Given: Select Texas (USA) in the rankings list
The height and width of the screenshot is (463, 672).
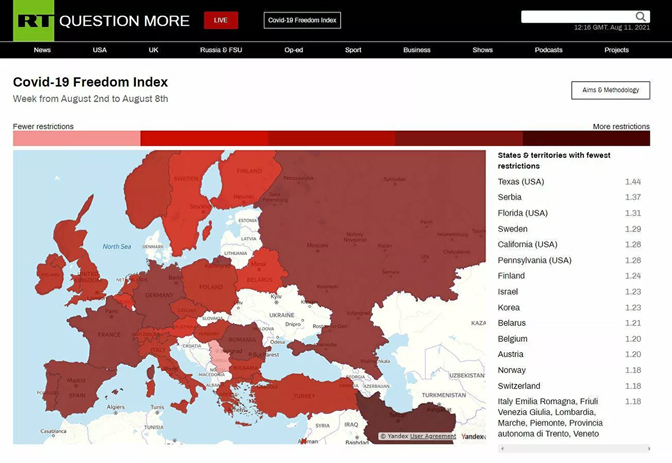Looking at the screenshot, I should click(521, 182).
